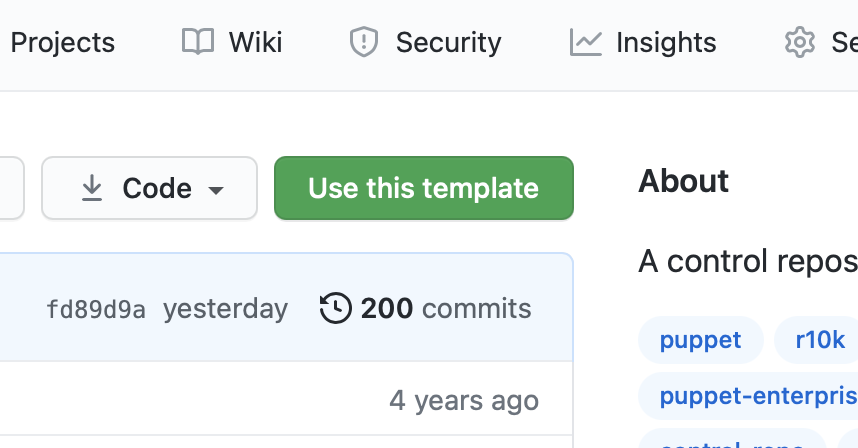Open the puppet-enterprise topic tag

[x=748, y=396]
